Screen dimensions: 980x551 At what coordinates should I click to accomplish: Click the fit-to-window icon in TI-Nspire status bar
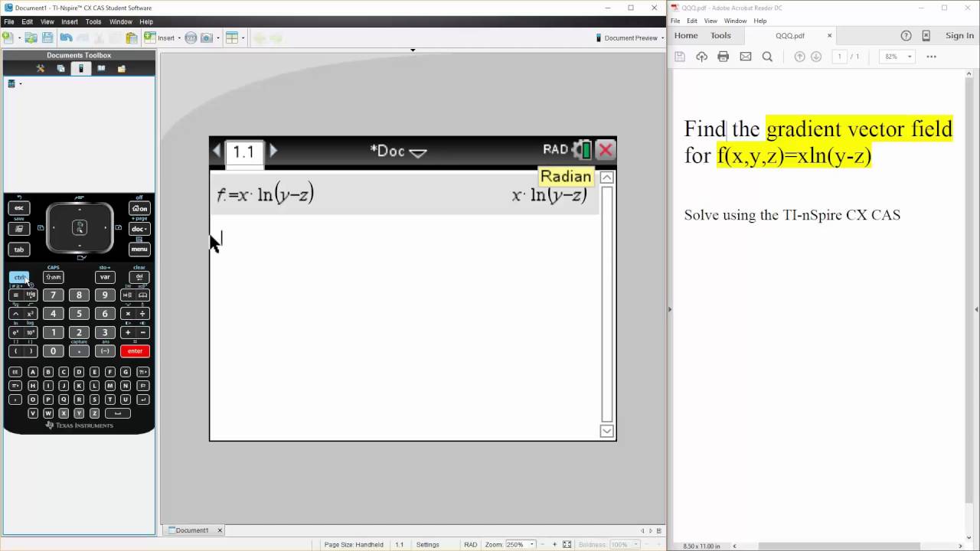(x=567, y=544)
